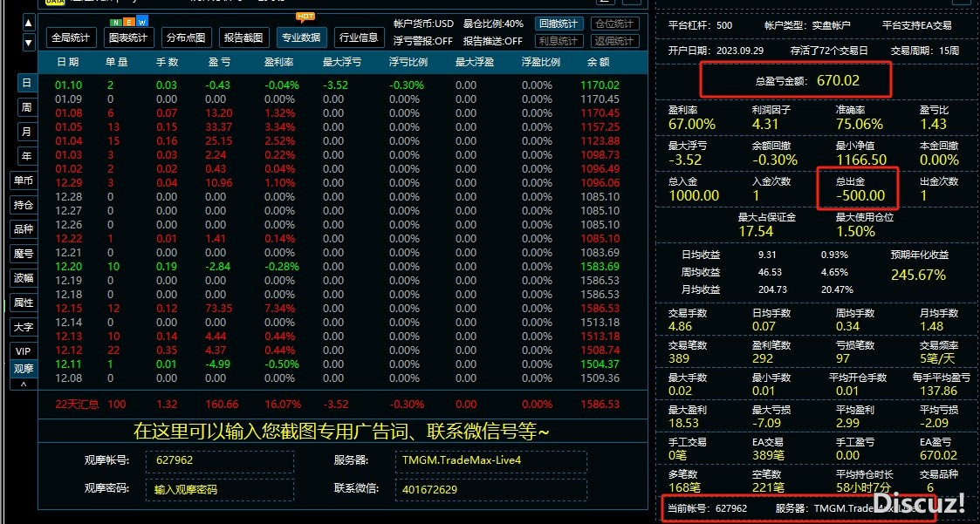Toggle the 回撤统计 option
This screenshot has height=524, width=980.
[559, 24]
